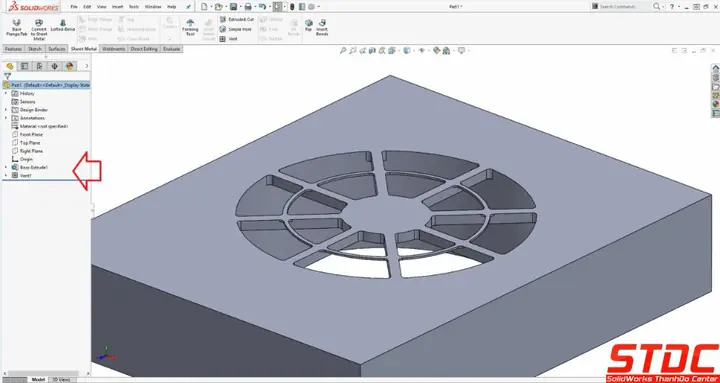Click the Save icon

(233, 6)
